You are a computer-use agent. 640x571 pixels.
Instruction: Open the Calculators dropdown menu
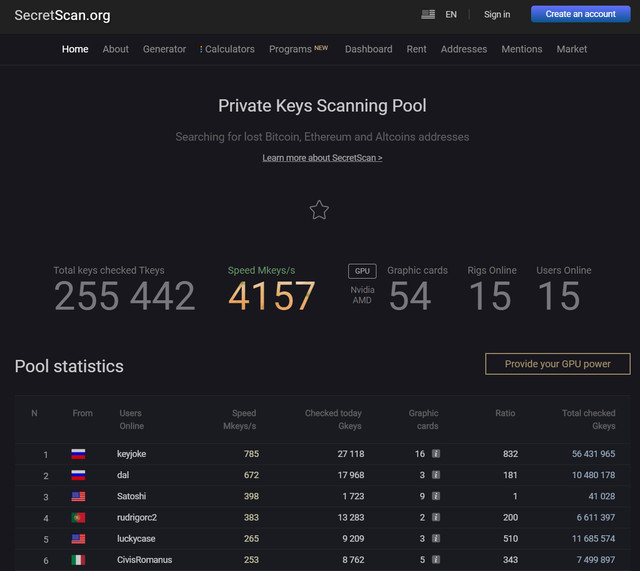pyautogui.click(x=227, y=49)
